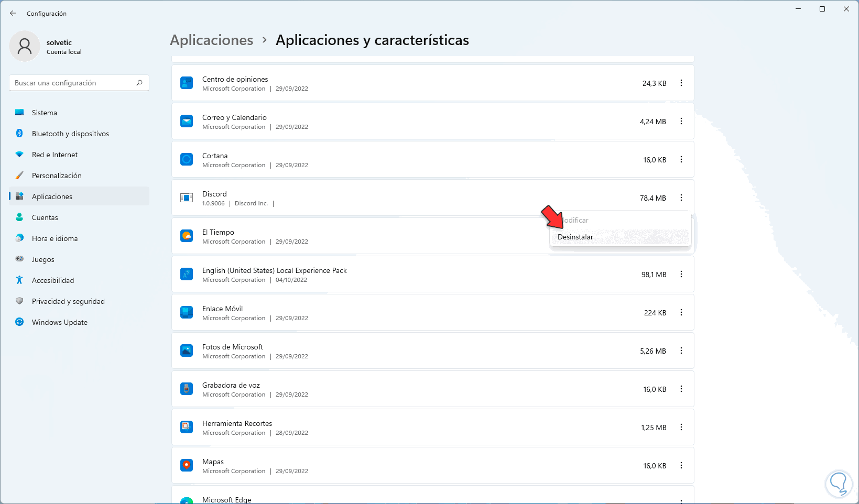Viewport: 859px width, 504px height.
Task: Click the English Local Experience Pack icon
Action: [187, 274]
